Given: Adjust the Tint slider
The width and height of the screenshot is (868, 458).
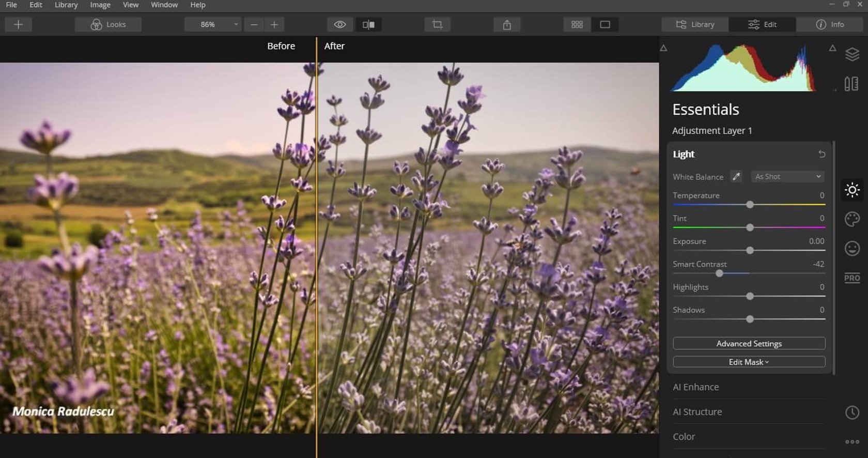Looking at the screenshot, I should coord(749,227).
